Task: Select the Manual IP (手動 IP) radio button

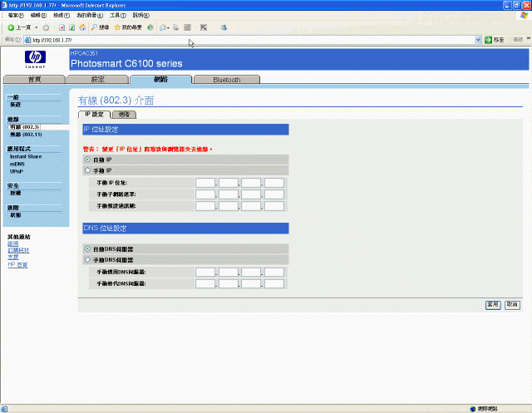Action: coord(87,170)
